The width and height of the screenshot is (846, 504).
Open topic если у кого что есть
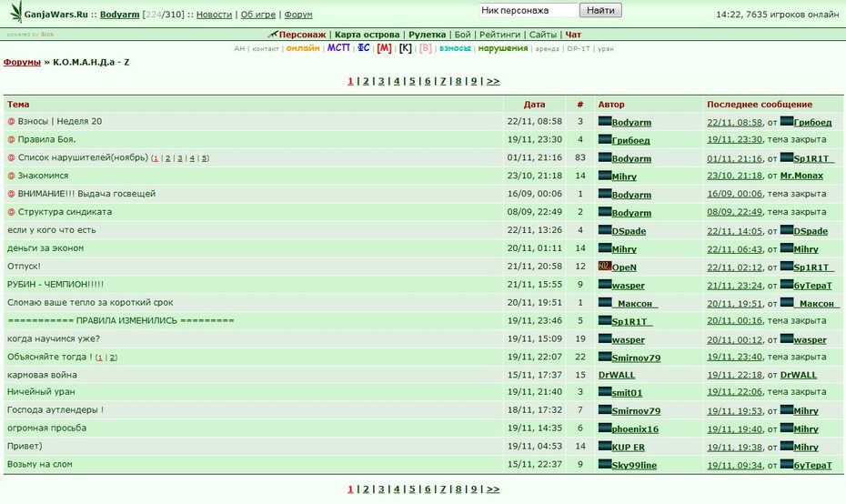click(51, 230)
